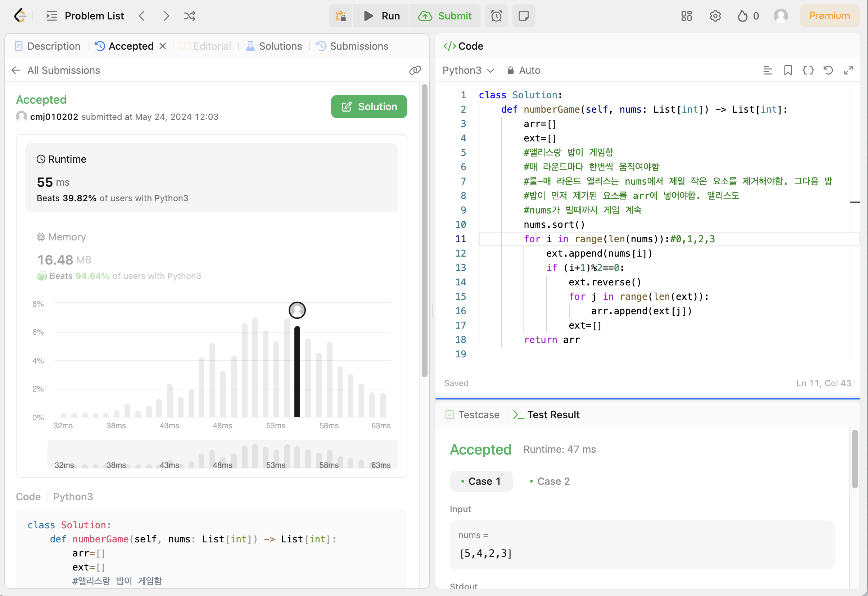
Task: Select Case 1 result
Action: (481, 481)
